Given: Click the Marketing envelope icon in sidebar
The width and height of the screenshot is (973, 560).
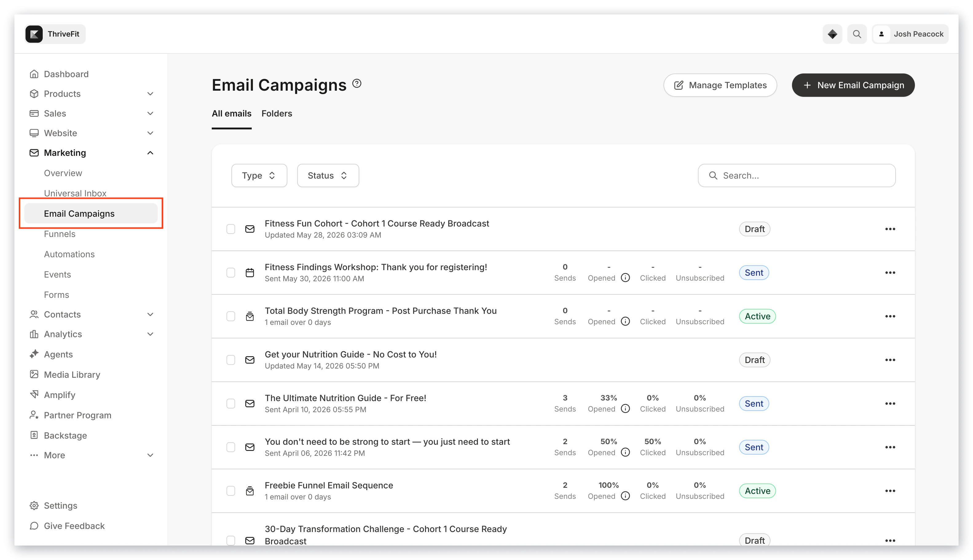Looking at the screenshot, I should click(34, 153).
